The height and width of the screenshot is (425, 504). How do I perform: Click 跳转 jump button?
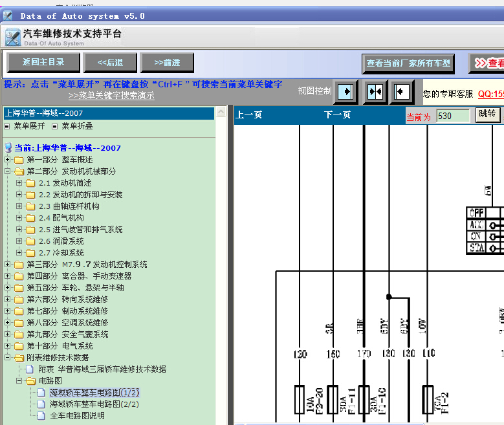[x=488, y=114]
